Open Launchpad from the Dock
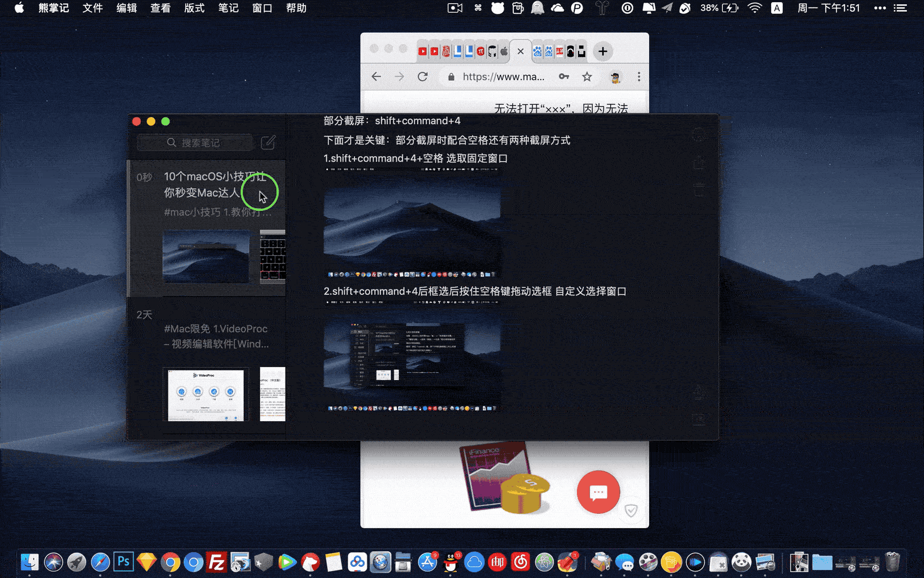 [76, 562]
